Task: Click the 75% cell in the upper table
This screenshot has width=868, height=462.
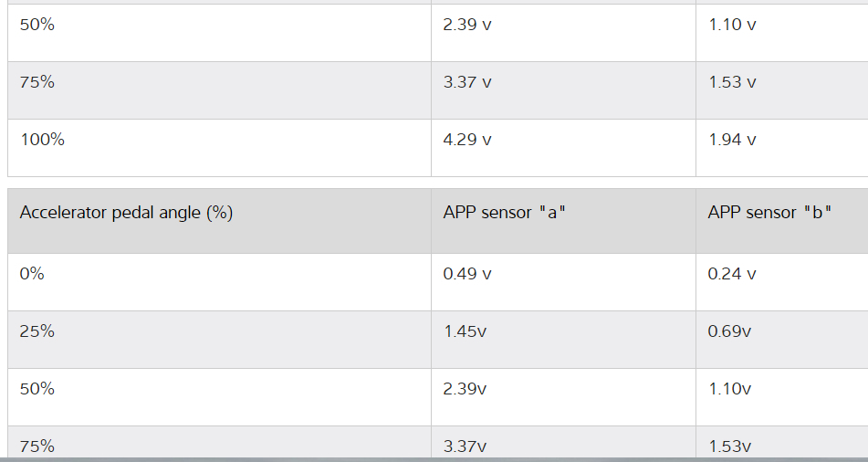Action: pos(37,82)
